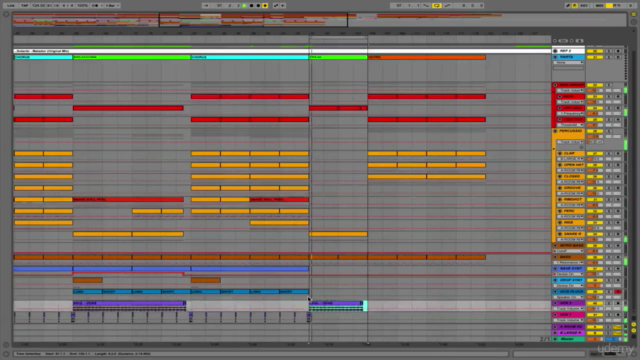Screen dimensions: 640x360
Task: Toggle the info view circle at bottom left
Action: (6, 354)
